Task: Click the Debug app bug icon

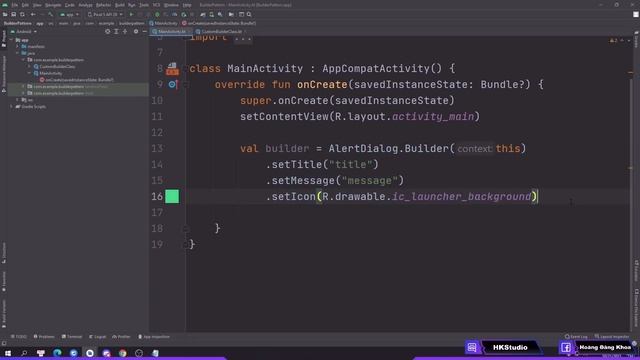Action: pos(157,14)
